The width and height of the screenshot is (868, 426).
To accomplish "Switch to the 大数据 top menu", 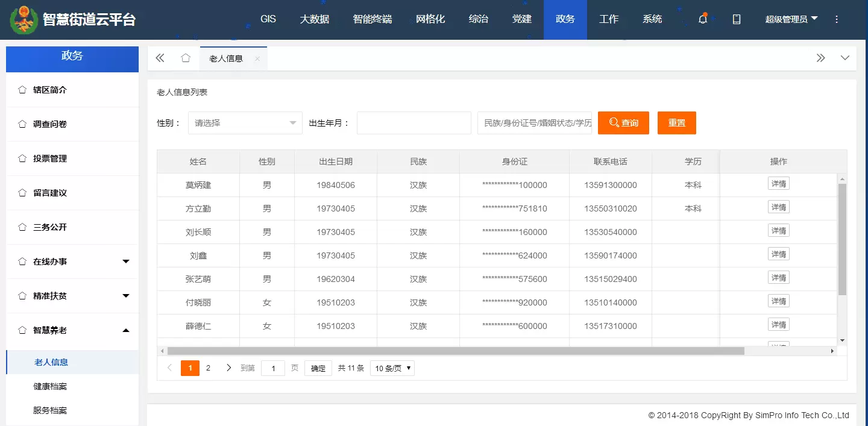I will pyautogui.click(x=314, y=19).
